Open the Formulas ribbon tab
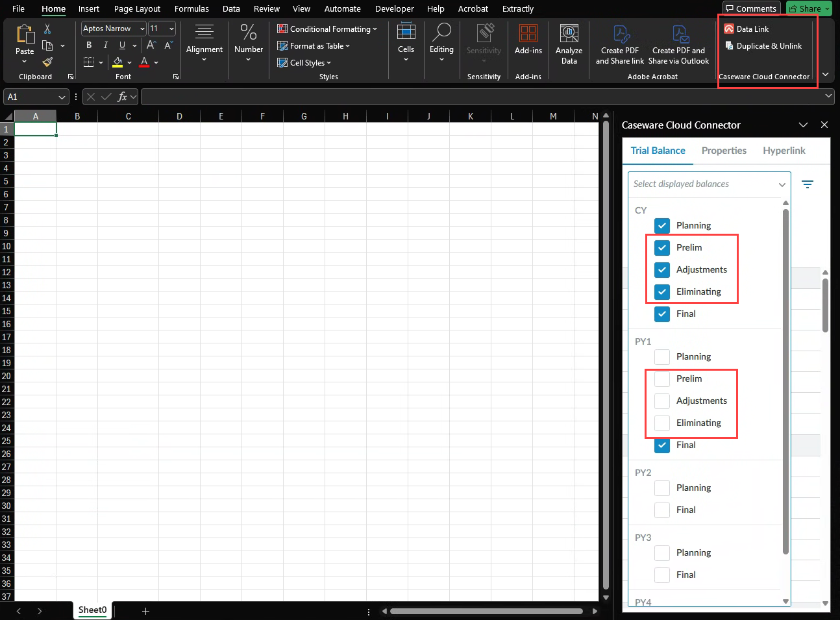This screenshot has height=620, width=840. click(x=191, y=9)
